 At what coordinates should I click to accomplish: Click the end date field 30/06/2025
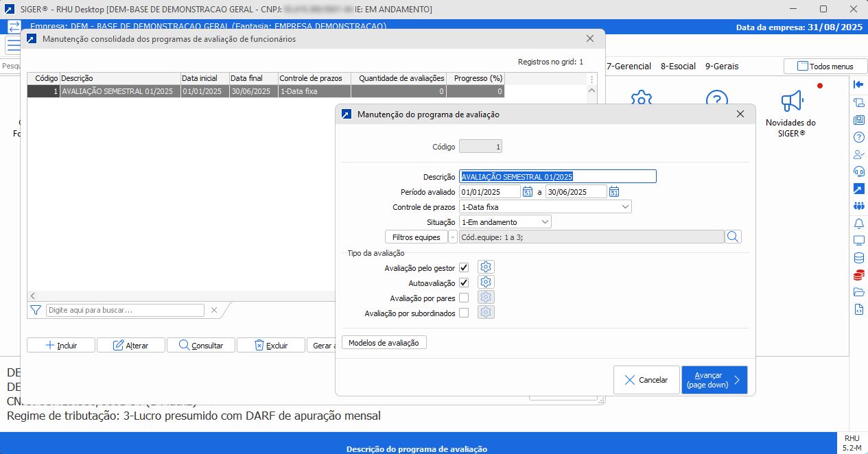[576, 192]
